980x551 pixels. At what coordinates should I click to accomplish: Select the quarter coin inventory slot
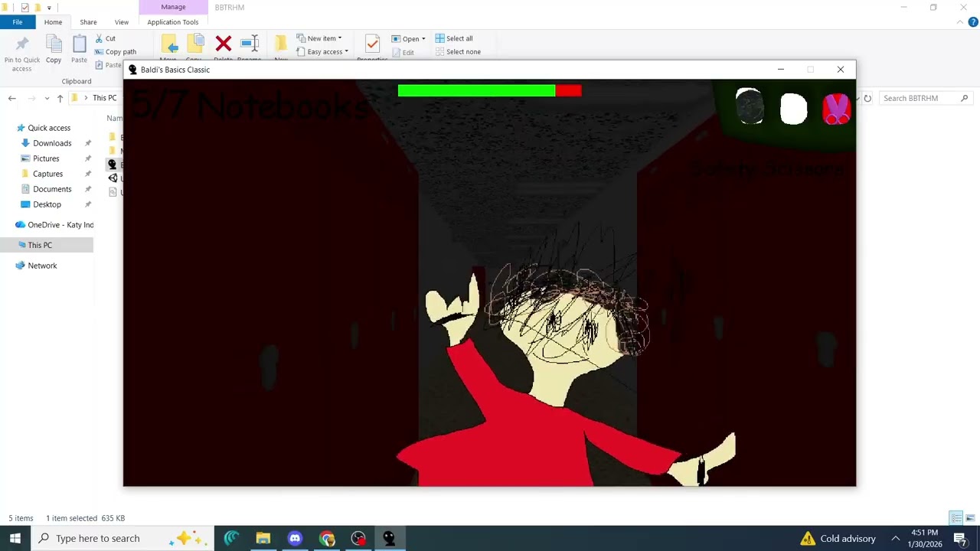(750, 107)
